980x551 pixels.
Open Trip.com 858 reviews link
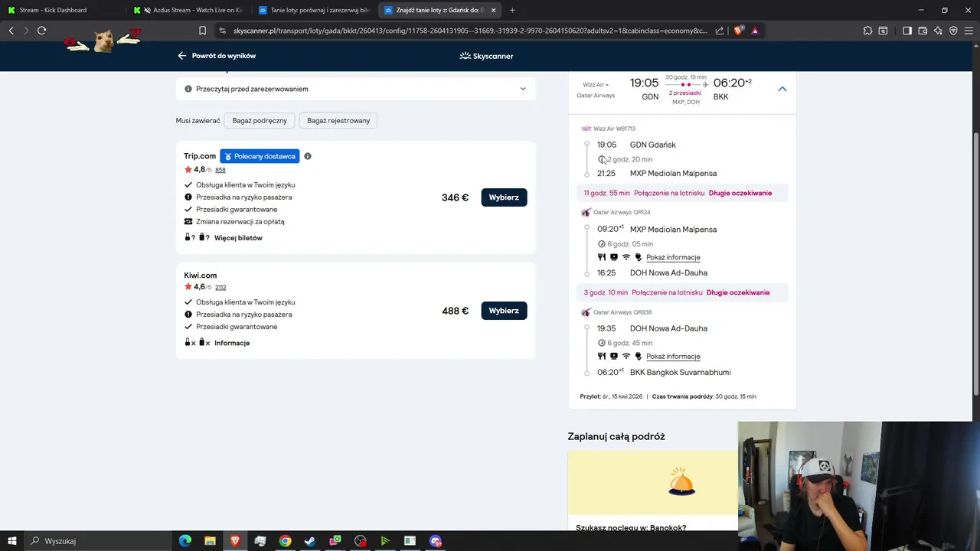click(x=220, y=170)
